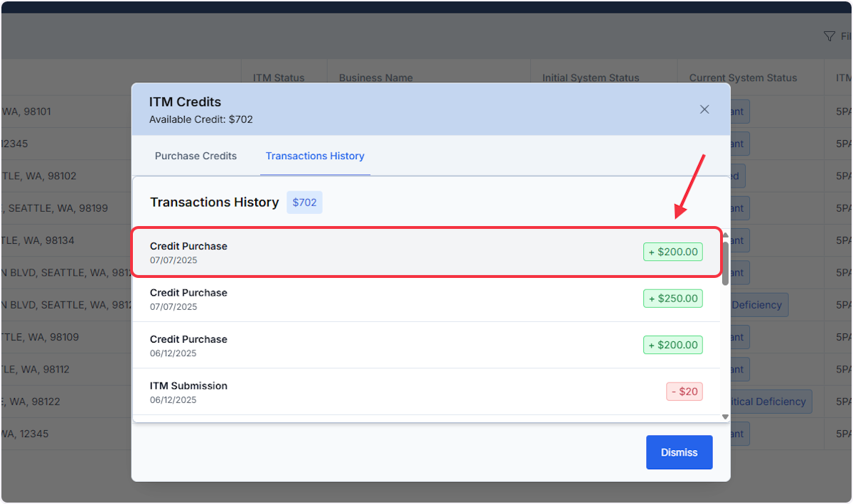Click the $702 badge beside Transactions History heading
The image size is (853, 504).
pos(304,203)
